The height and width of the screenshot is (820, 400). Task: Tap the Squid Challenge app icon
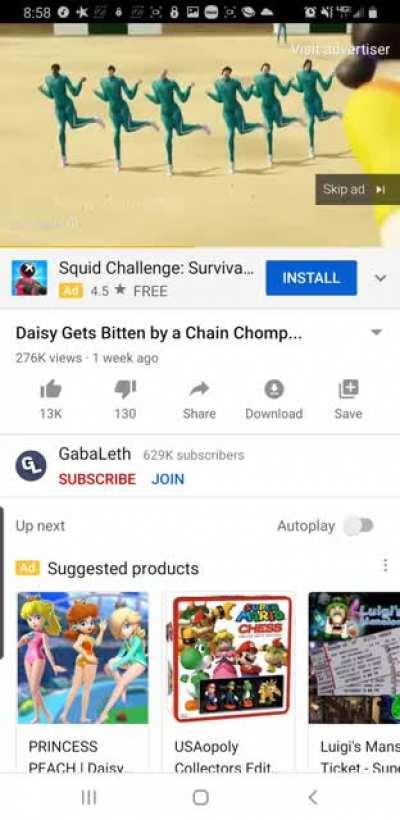coord(29,278)
